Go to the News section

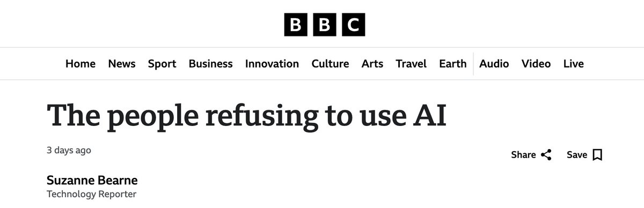pyautogui.click(x=122, y=64)
